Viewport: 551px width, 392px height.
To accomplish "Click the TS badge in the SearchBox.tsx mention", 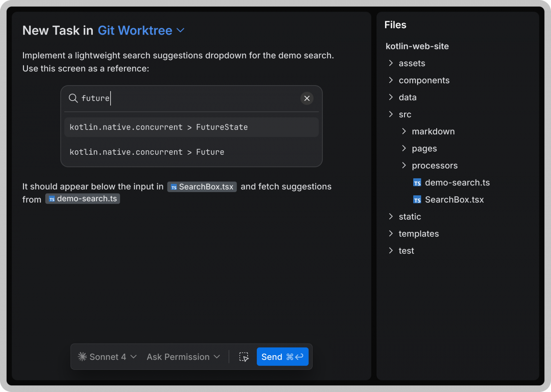I will tap(173, 186).
